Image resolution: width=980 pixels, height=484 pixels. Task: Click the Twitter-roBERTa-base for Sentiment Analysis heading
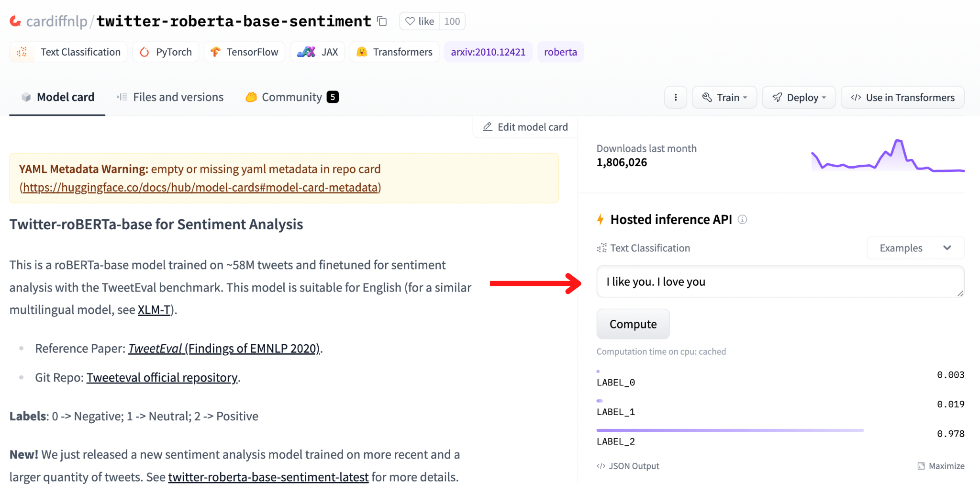tap(156, 225)
